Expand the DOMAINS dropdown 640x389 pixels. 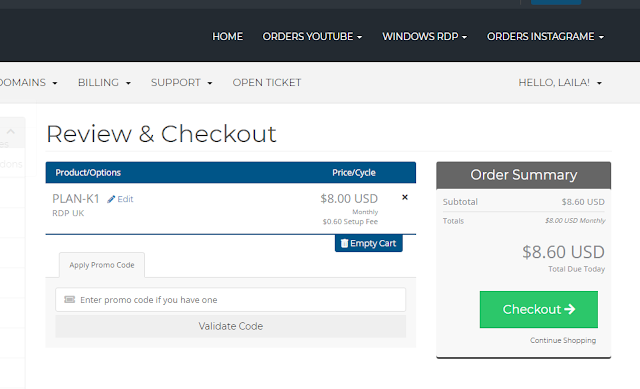click(x=29, y=82)
